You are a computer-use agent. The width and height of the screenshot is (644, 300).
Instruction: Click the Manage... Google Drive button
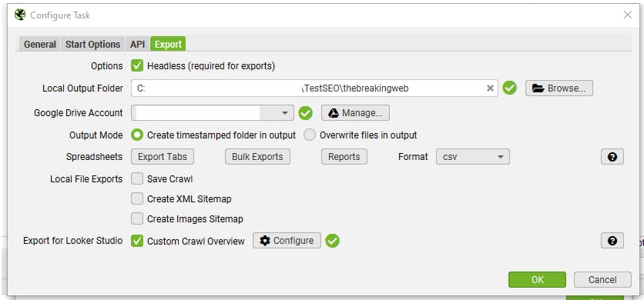[x=355, y=113]
